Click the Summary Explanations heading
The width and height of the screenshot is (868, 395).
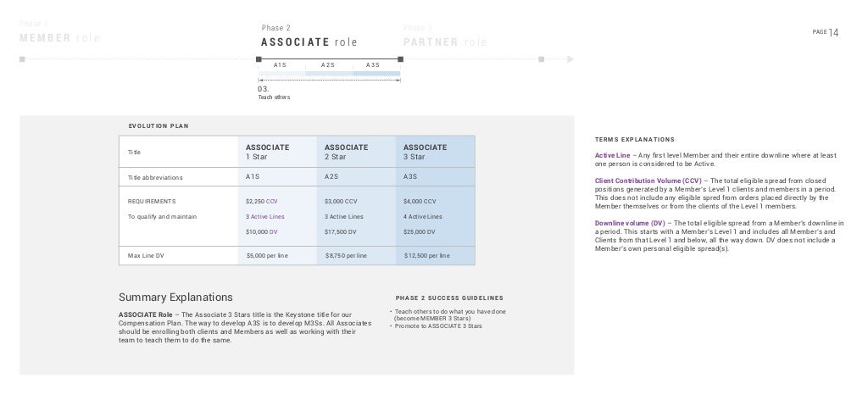coord(175,298)
